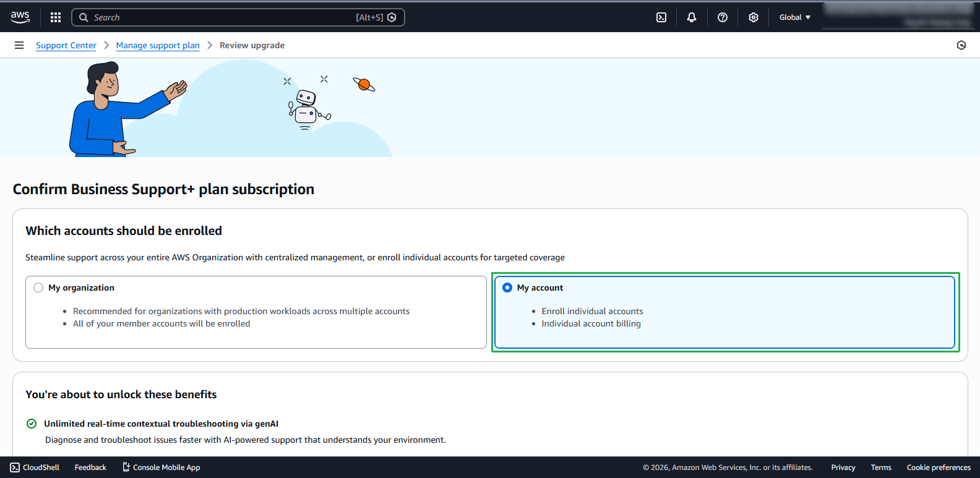Open CloudShell in the footer
Viewport: 980px width, 478px height.
tap(35, 467)
